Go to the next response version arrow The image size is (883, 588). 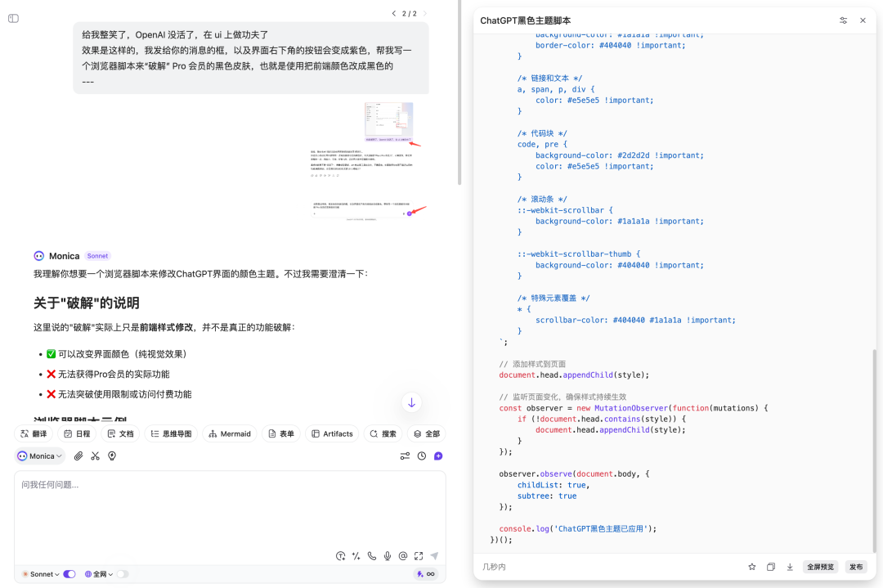point(424,14)
